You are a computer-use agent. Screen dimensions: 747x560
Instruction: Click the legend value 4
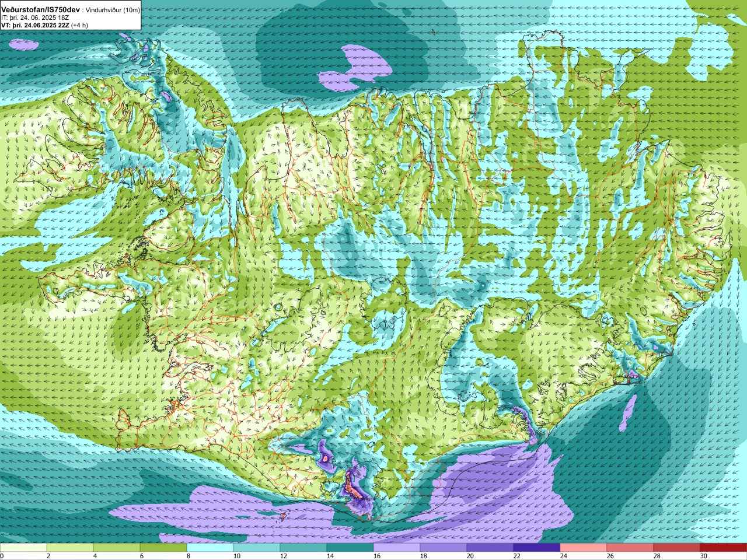point(95,556)
